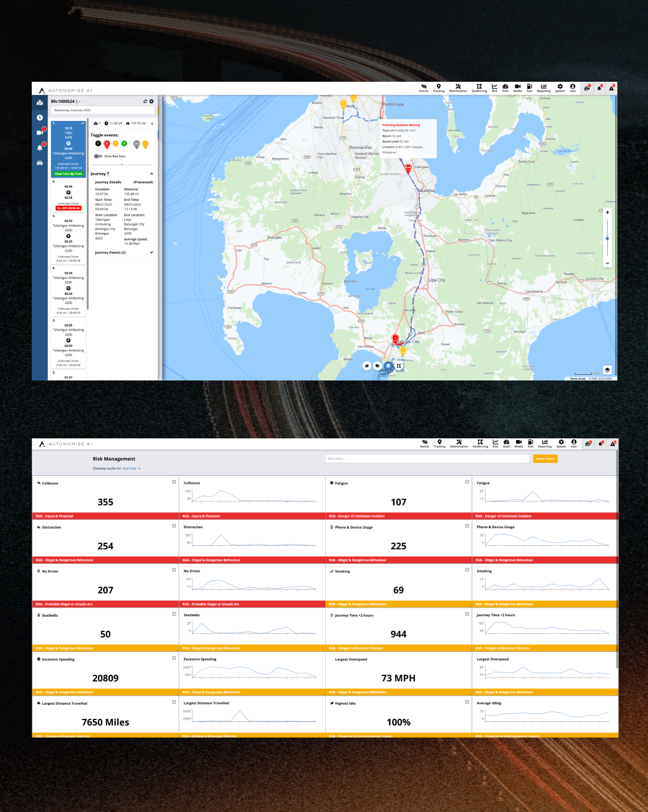The width and height of the screenshot is (648, 812).
Task: Click Terms of use link on map
Action: 578,378
